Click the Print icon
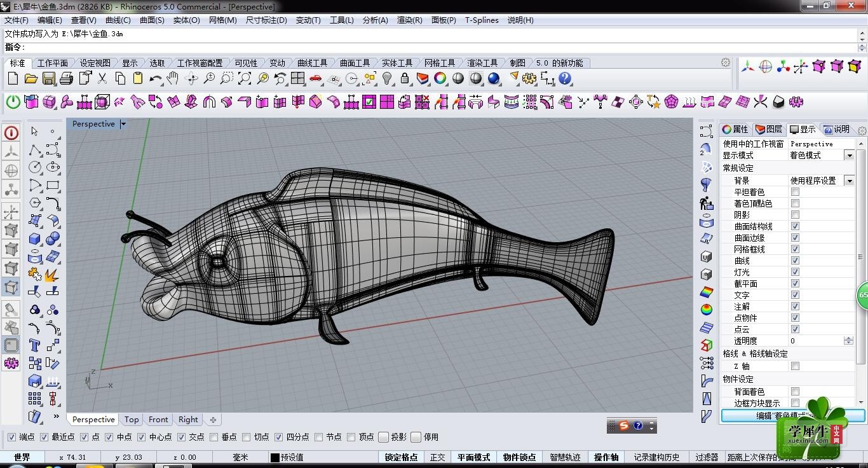868x468 pixels. [x=66, y=78]
